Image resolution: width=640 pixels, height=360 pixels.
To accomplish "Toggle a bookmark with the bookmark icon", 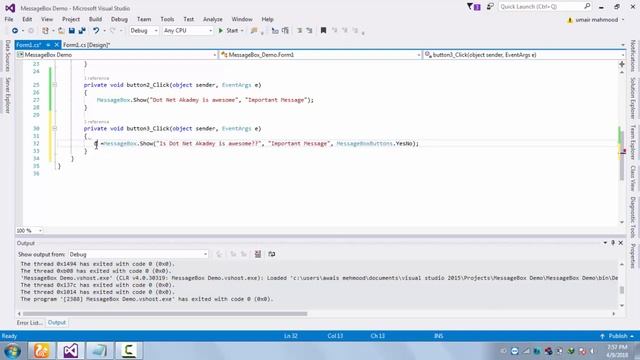I will point(323,31).
